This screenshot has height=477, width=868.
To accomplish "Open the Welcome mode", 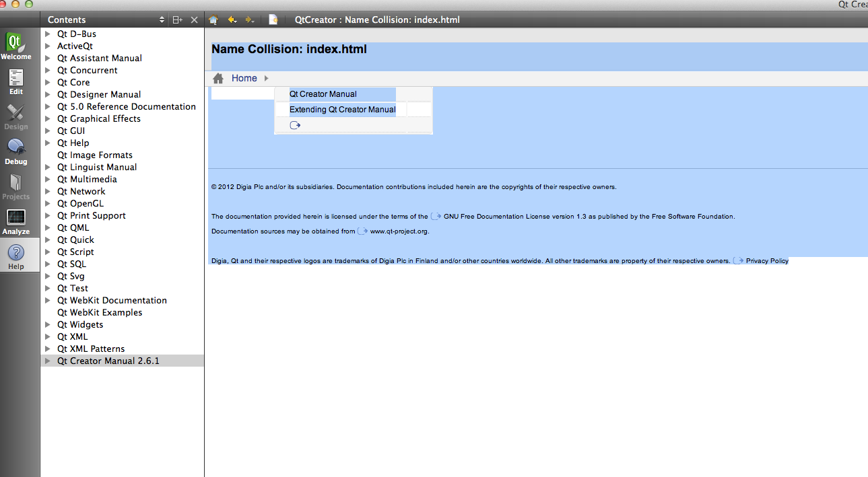I will tap(16, 46).
